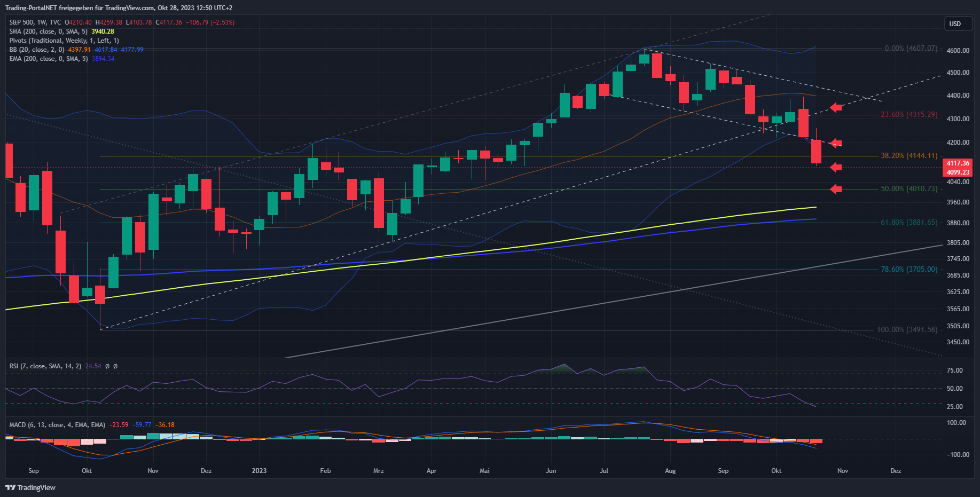Select the 100.00% (3491.58) Fibonacci label
The width and height of the screenshot is (980, 497).
(x=907, y=330)
